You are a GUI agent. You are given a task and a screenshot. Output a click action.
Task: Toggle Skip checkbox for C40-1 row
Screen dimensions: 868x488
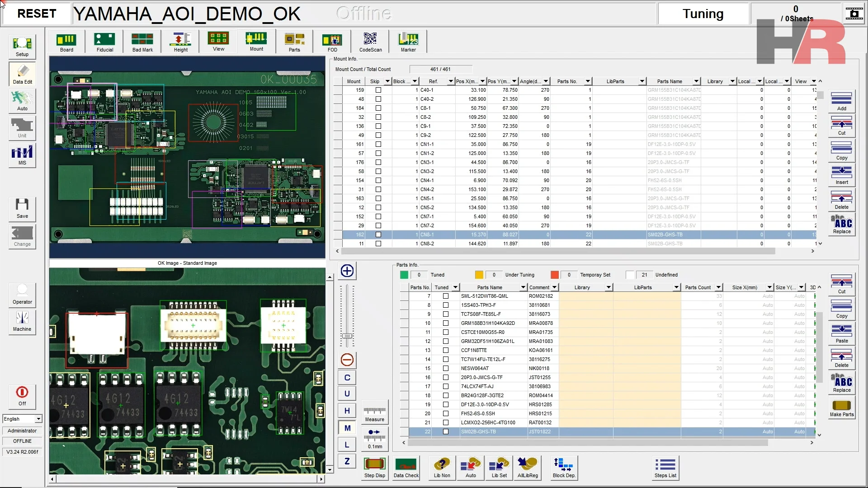point(378,90)
